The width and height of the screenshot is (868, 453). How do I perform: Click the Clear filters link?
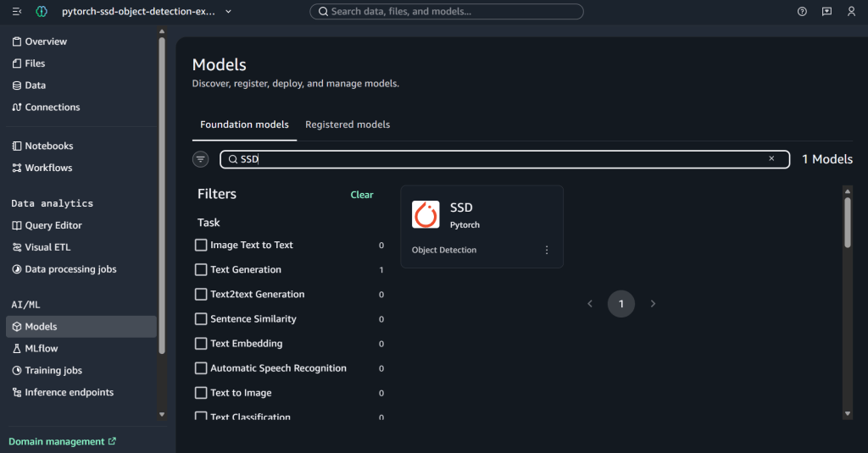click(x=362, y=195)
